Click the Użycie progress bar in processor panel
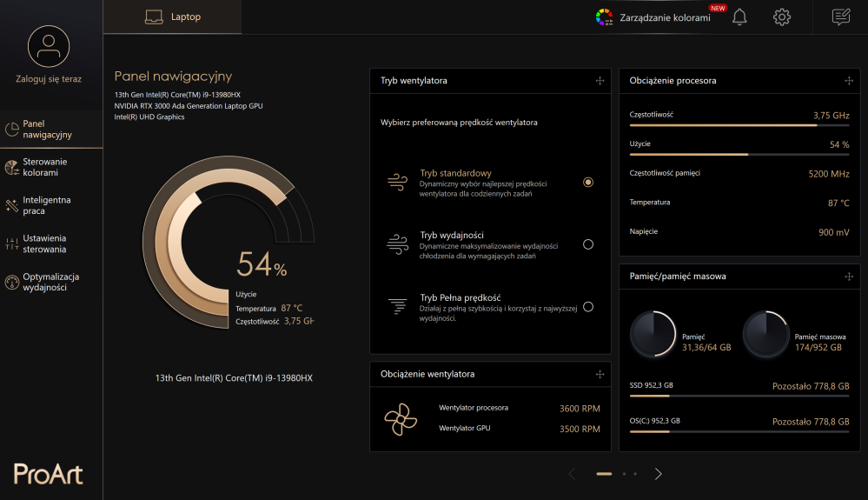 [x=739, y=155]
